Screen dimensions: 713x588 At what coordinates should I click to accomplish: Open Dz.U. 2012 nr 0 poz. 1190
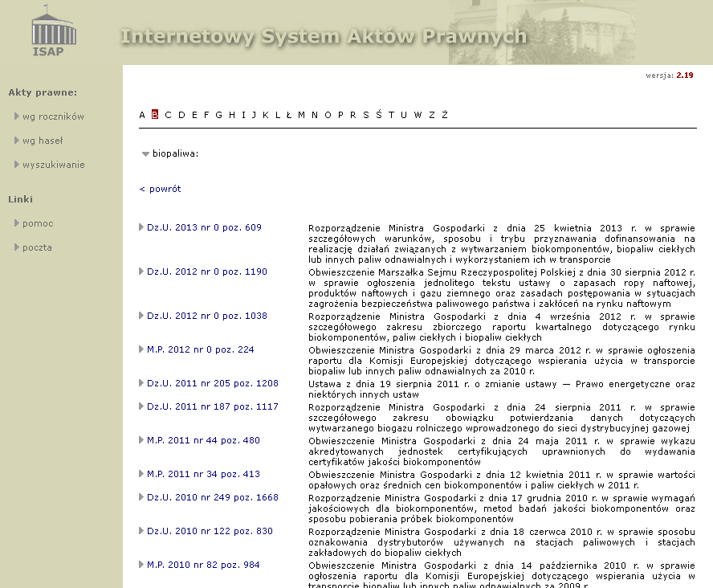[207, 272]
